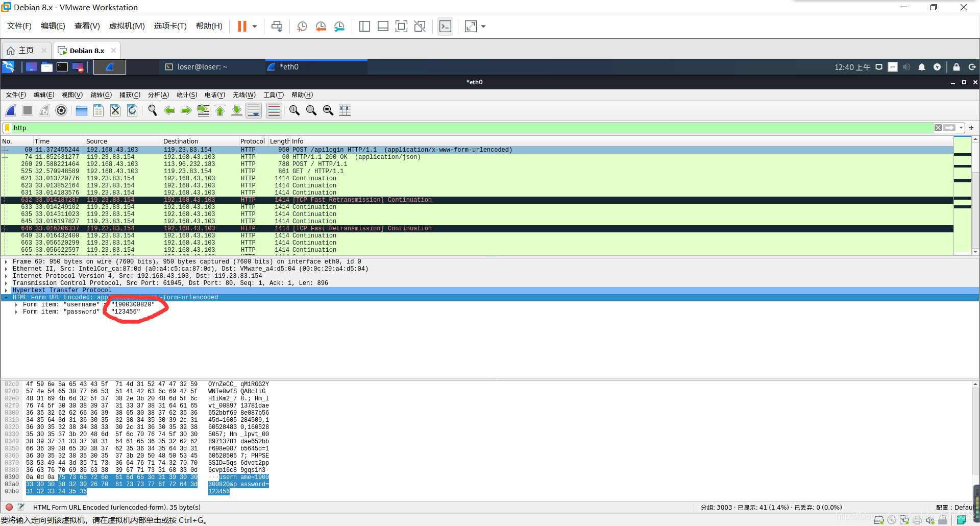Open capture file properties status icon
This screenshot has height=526, width=980.
pyautogui.click(x=21, y=507)
